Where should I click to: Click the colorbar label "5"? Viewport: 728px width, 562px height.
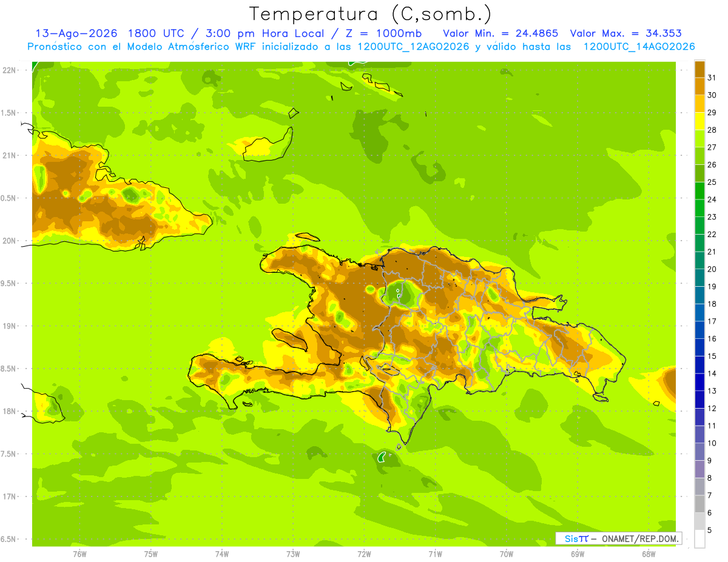(709, 530)
